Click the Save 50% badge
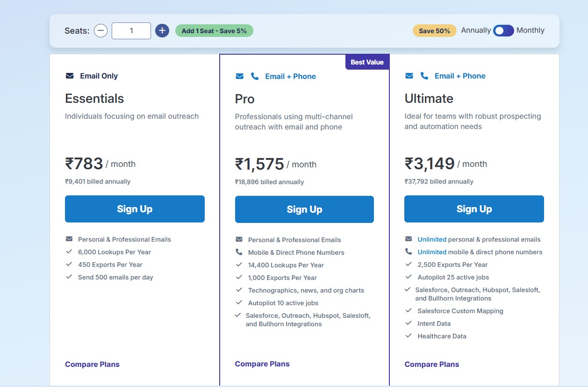The image size is (588, 387). point(434,30)
